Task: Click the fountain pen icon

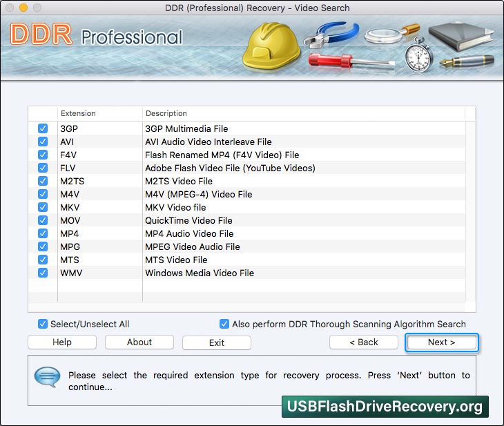Action: pyautogui.click(x=467, y=61)
